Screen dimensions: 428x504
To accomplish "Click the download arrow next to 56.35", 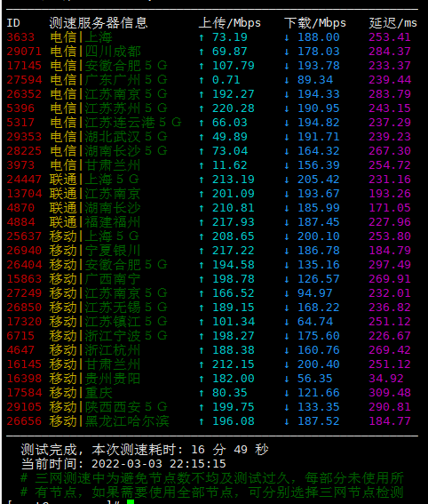I will (x=287, y=379).
